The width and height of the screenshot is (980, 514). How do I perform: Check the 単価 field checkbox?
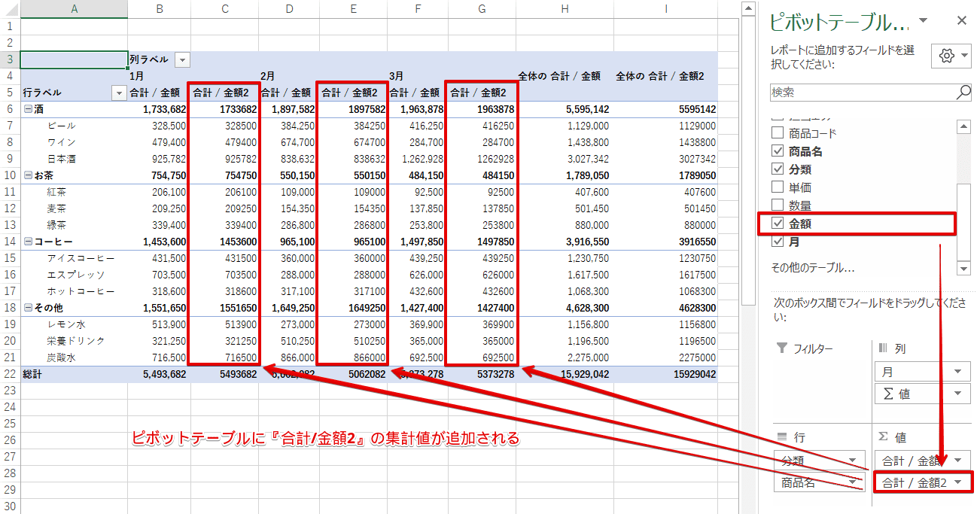coord(778,187)
